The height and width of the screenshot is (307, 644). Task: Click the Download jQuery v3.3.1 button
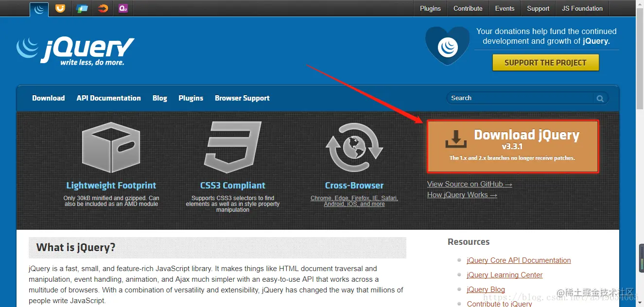coord(513,146)
